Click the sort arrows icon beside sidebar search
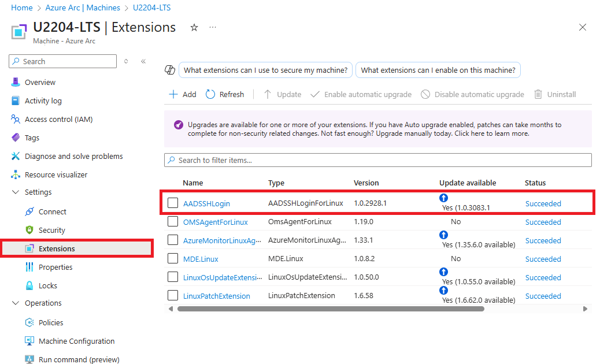The image size is (600, 364). pos(126,61)
